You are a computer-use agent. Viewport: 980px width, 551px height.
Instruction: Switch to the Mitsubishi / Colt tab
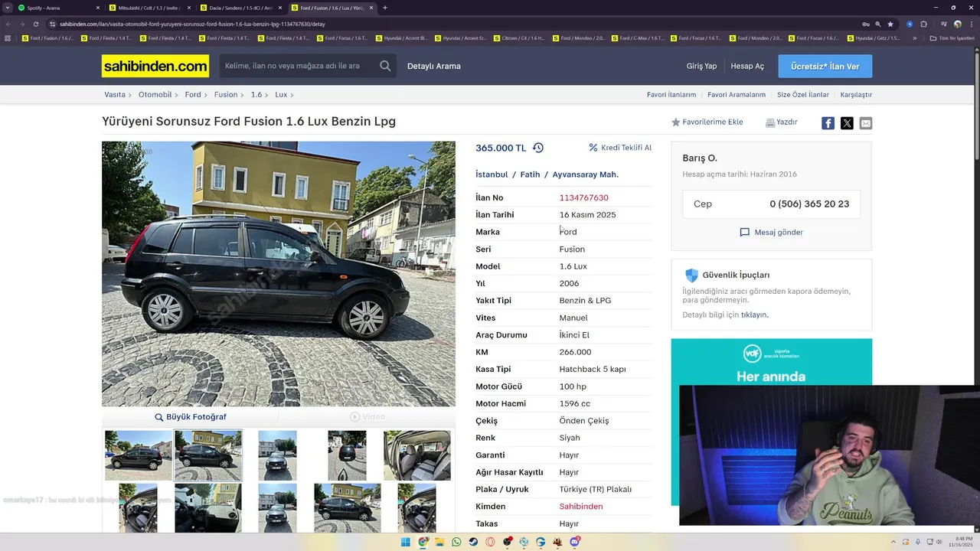tap(149, 8)
